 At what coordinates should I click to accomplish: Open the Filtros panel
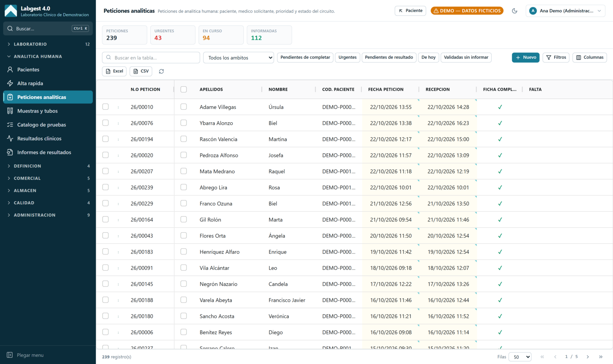click(556, 57)
